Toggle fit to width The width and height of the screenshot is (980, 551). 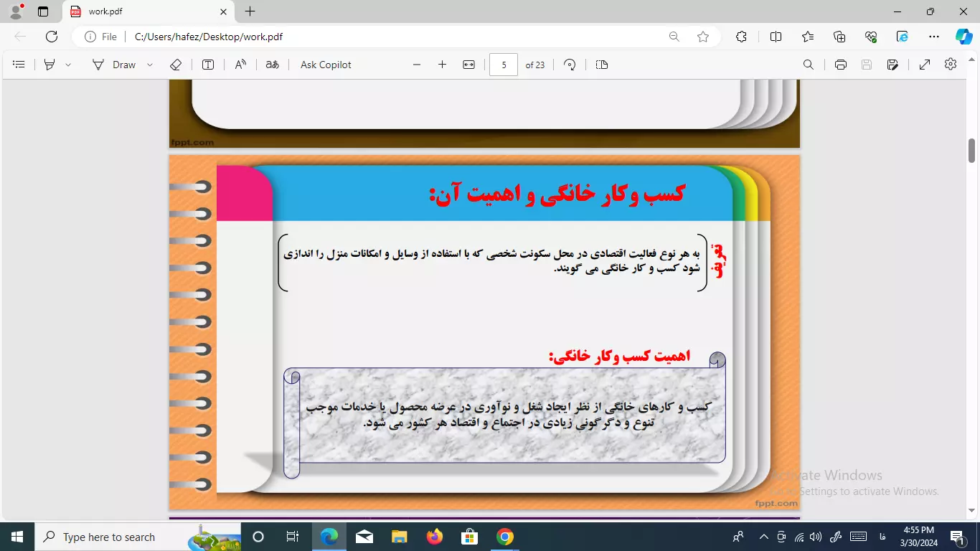(x=468, y=65)
